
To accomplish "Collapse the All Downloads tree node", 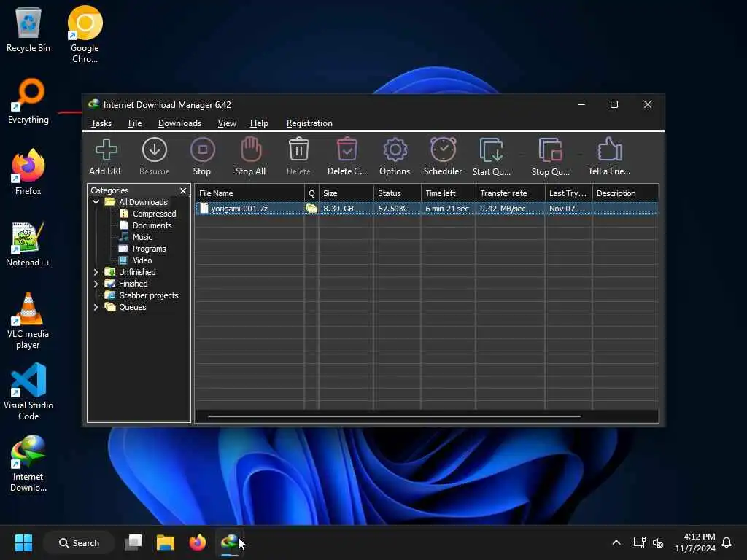I will [x=96, y=202].
